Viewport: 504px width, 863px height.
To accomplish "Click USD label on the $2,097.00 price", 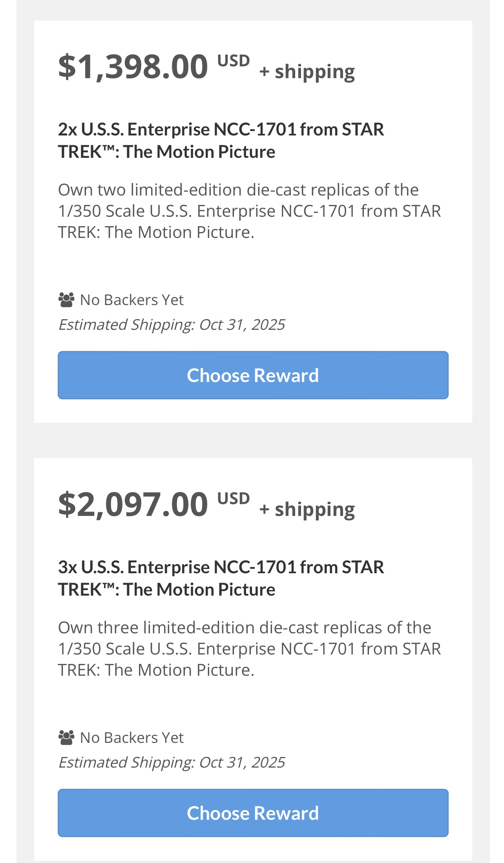I will tap(234, 499).
